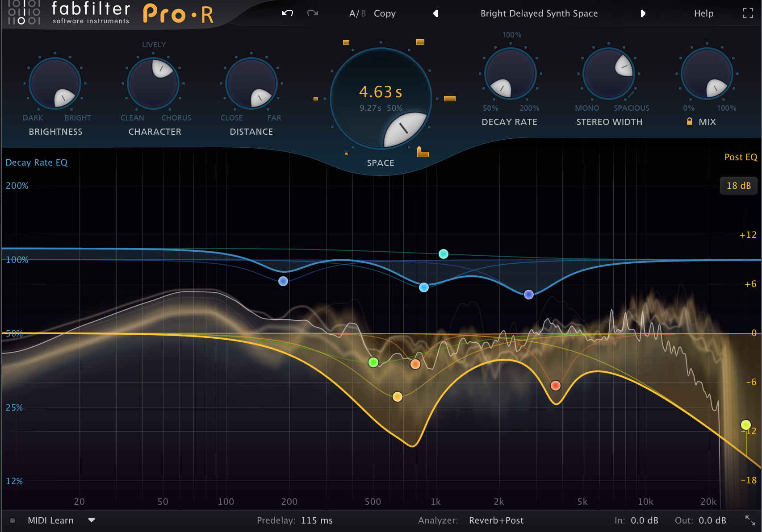Open the Bright Delayed Synth Space preset menu
762x532 pixels.
pos(539,13)
